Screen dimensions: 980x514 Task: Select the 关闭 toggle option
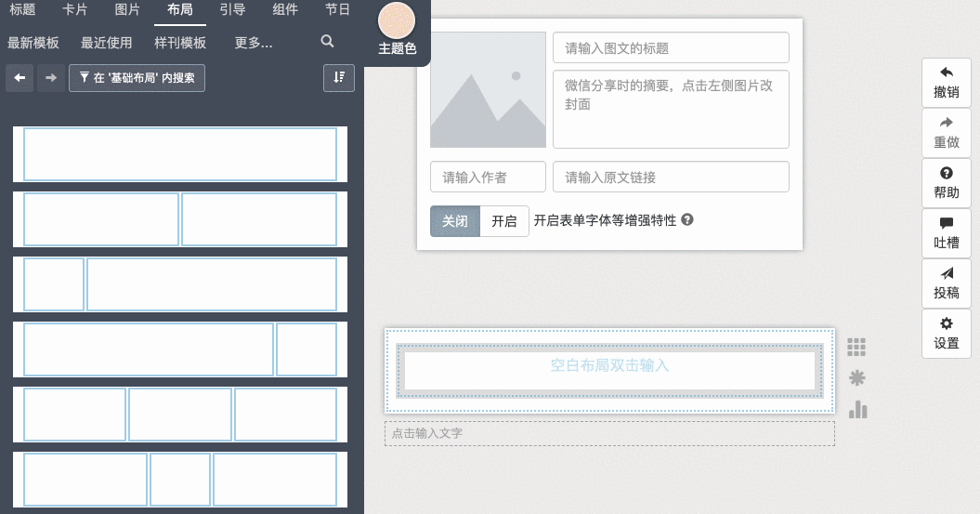(x=455, y=221)
